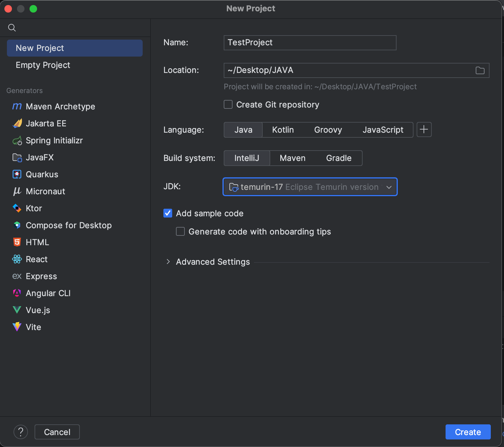This screenshot has height=447, width=504.
Task: Click the Language: label
Action: tap(184, 130)
